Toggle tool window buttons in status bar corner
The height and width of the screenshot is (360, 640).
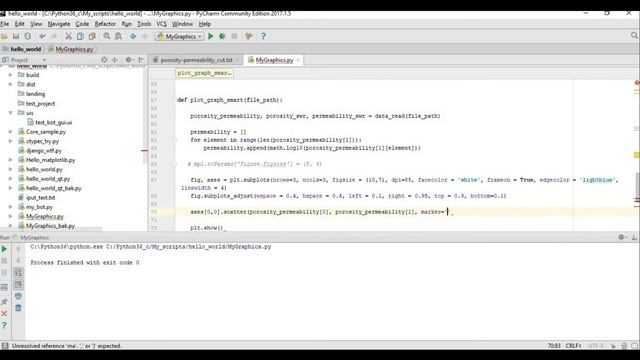coord(4,346)
